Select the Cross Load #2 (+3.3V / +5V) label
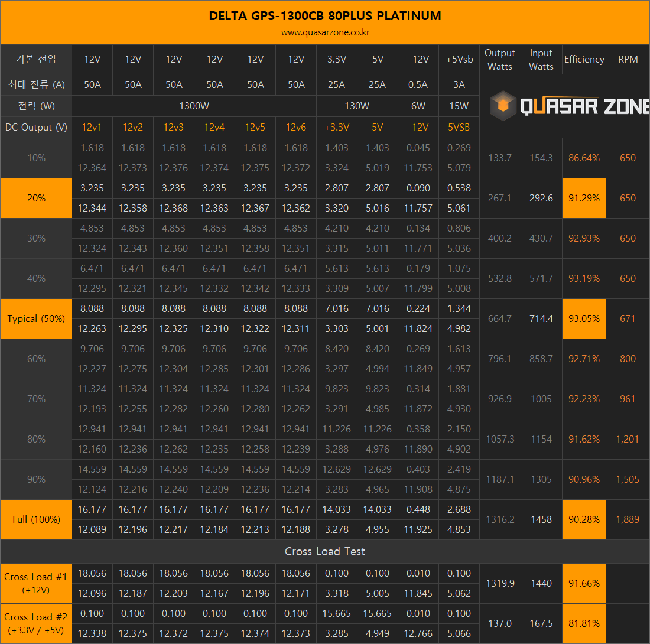650x644 pixels. point(36,623)
